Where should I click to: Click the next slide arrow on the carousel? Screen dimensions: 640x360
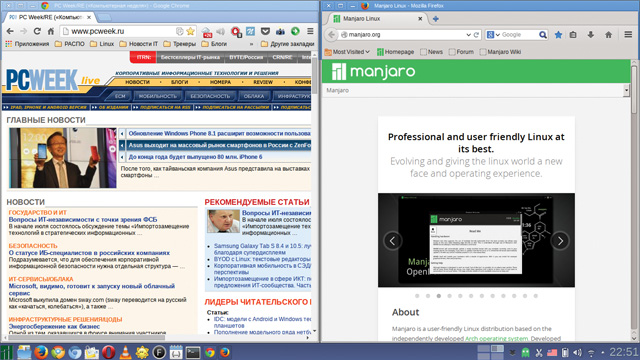[560, 241]
